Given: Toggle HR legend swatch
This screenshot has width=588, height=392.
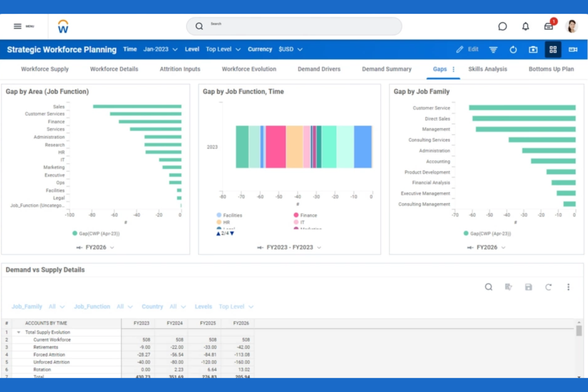Looking at the screenshot, I should [x=219, y=222].
